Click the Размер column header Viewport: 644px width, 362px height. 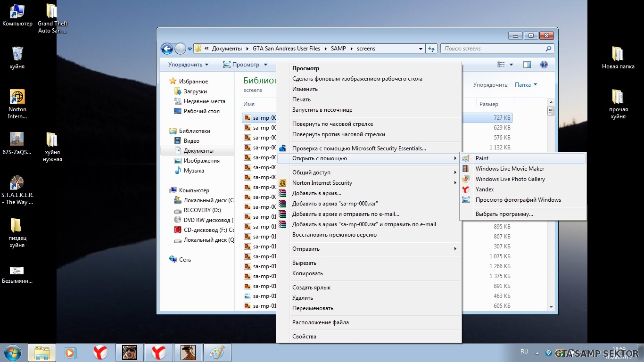pyautogui.click(x=488, y=104)
